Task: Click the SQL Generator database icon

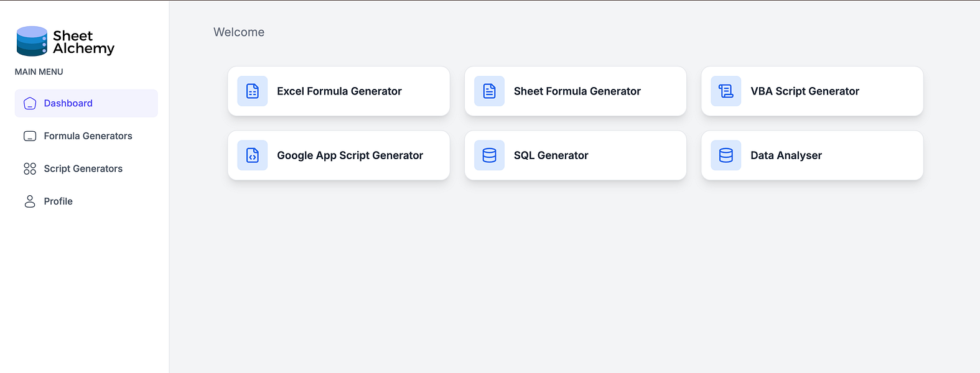Action: tap(490, 155)
